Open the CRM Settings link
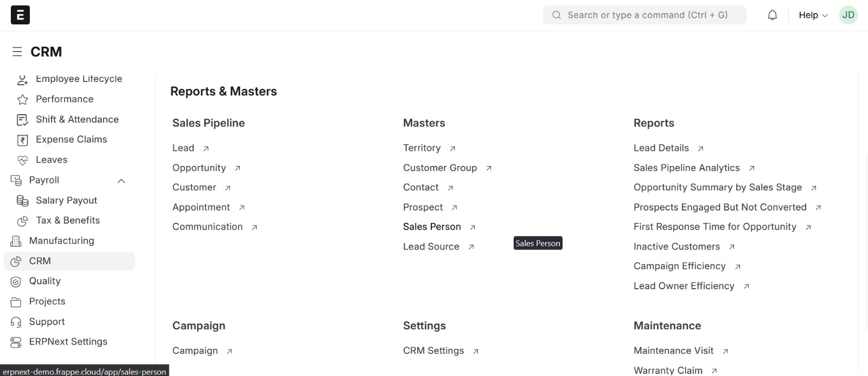Screen dimensions: 868x376 433,351
